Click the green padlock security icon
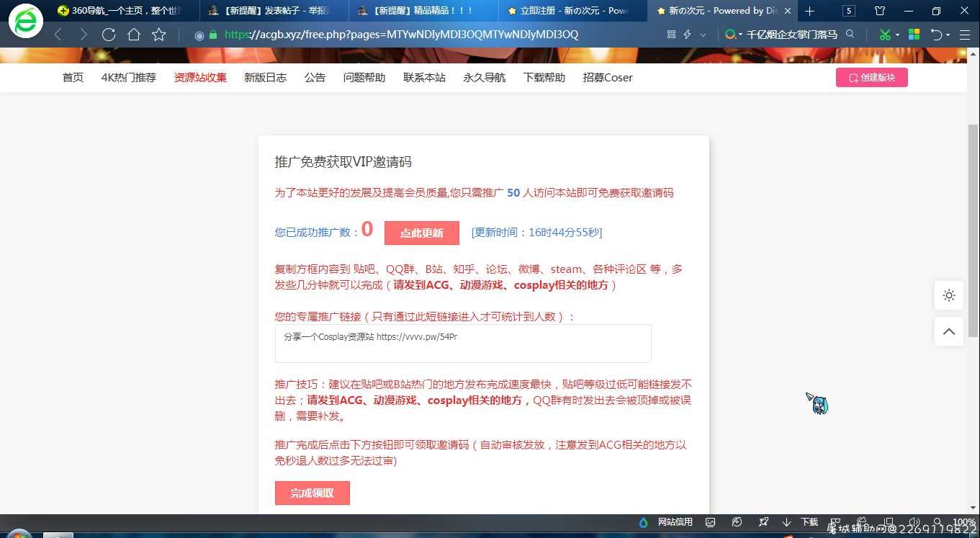Image resolution: width=980 pixels, height=538 pixels. [213, 35]
